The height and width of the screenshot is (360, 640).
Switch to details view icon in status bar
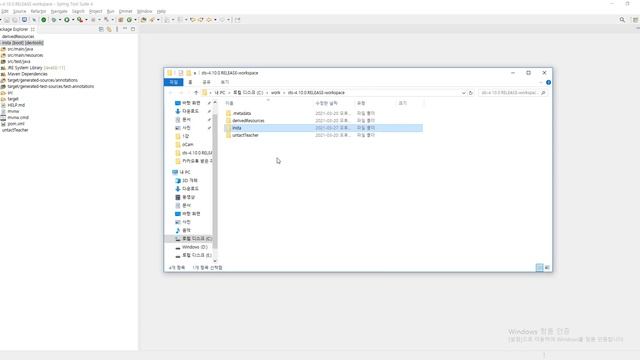pos(539,267)
